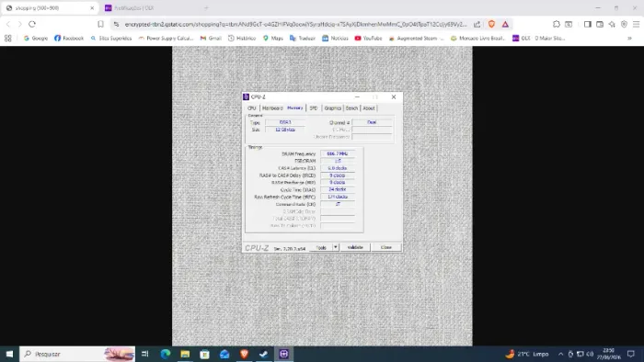Open the Mercado Livre Brasil bookmark
The width and height of the screenshot is (644, 362).
tap(477, 38)
